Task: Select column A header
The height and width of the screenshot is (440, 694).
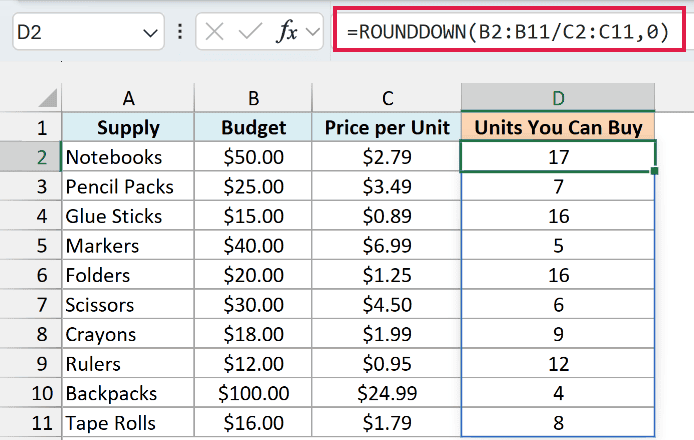Action: 128,98
